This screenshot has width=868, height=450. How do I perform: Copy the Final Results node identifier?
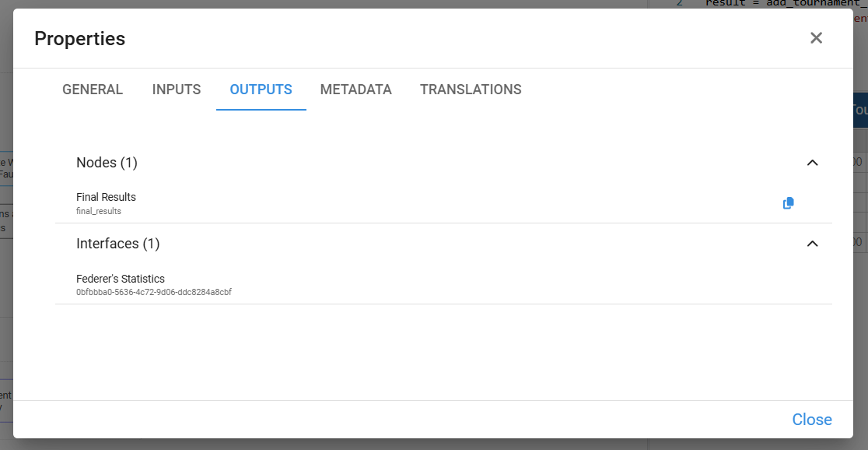[788, 203]
